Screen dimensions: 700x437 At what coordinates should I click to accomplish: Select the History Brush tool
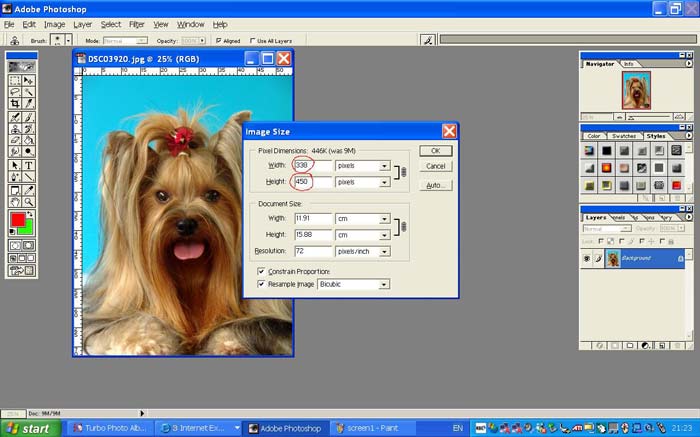pyautogui.click(x=29, y=129)
